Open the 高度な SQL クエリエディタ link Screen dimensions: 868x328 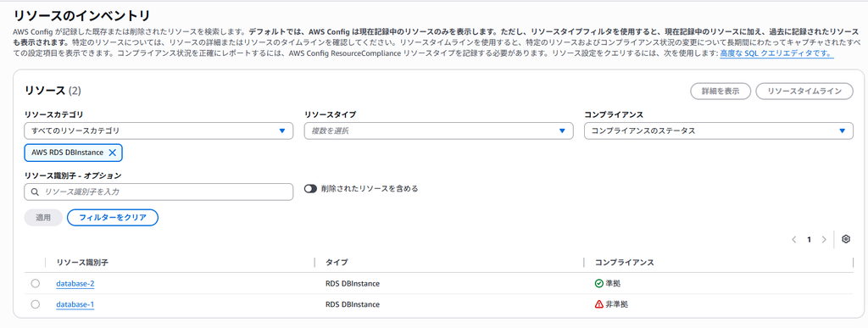776,53
